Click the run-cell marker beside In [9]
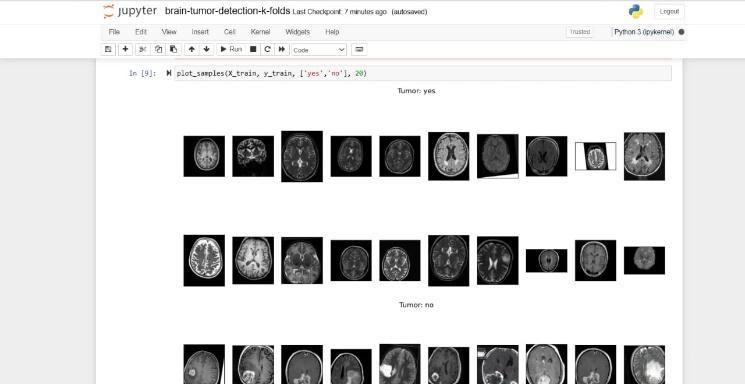 click(x=169, y=73)
